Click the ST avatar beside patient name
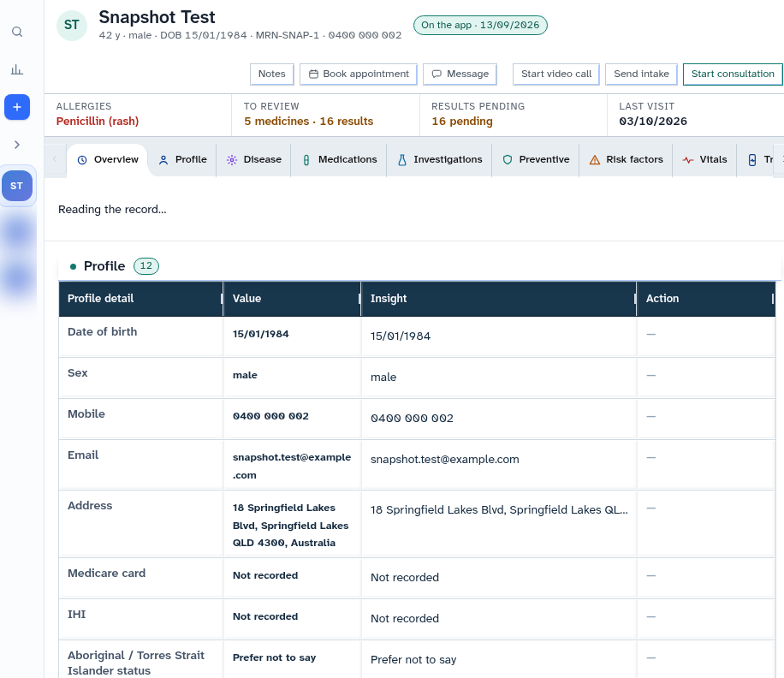This screenshot has height=678, width=784. pyautogui.click(x=72, y=25)
